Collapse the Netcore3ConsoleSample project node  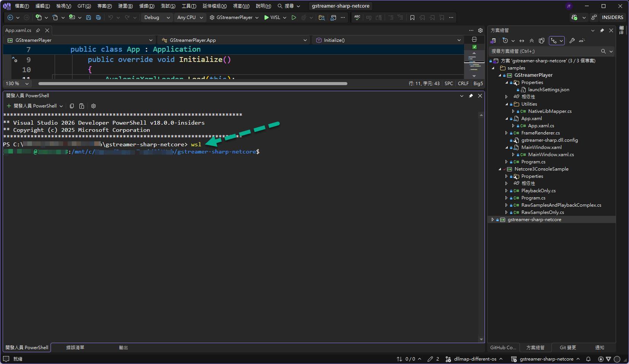point(500,169)
